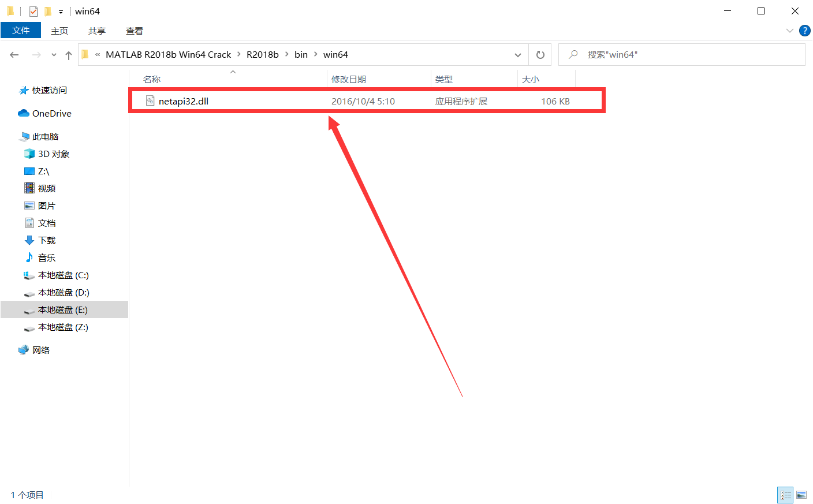813x504 pixels.
Task: Go back using the left arrow
Action: click(x=14, y=55)
